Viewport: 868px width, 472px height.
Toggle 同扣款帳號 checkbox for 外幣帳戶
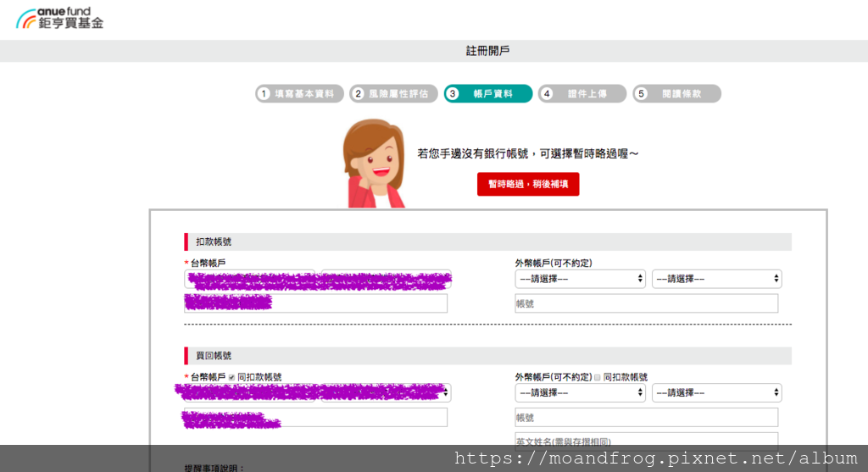(598, 377)
